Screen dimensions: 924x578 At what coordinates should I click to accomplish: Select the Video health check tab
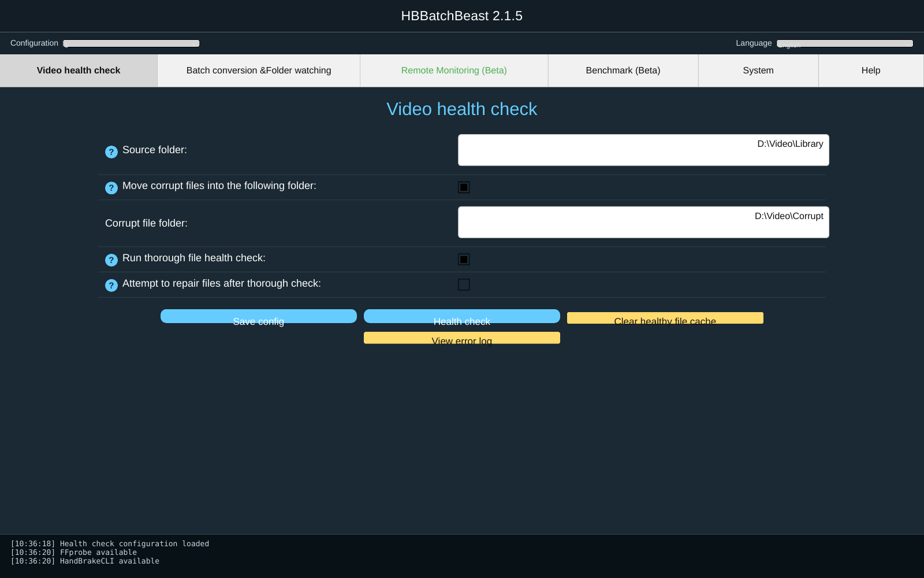pyautogui.click(x=79, y=71)
